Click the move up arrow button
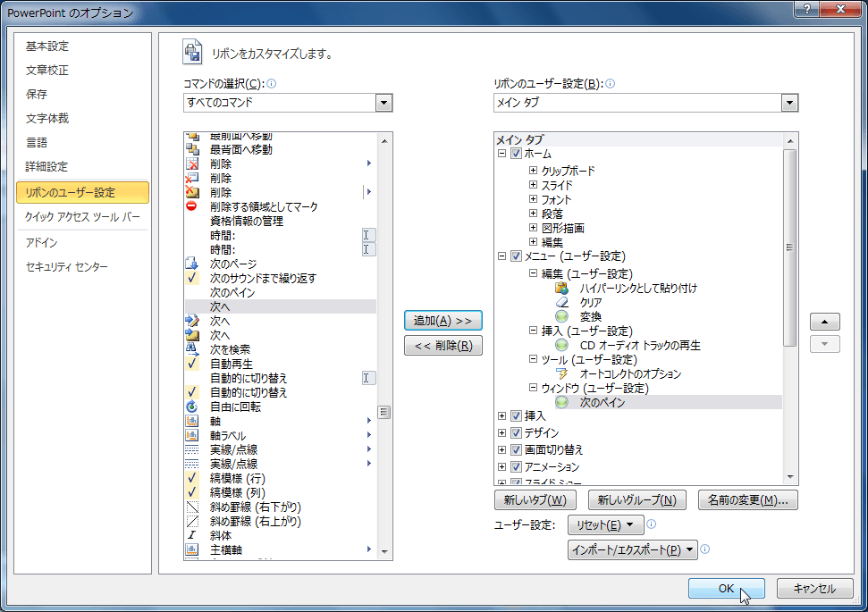The height and width of the screenshot is (612, 868). point(825,322)
